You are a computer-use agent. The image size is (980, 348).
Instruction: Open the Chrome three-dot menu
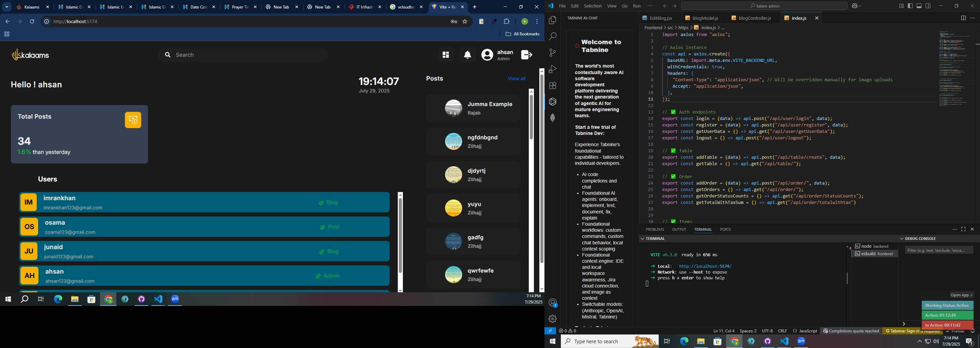click(x=537, y=22)
